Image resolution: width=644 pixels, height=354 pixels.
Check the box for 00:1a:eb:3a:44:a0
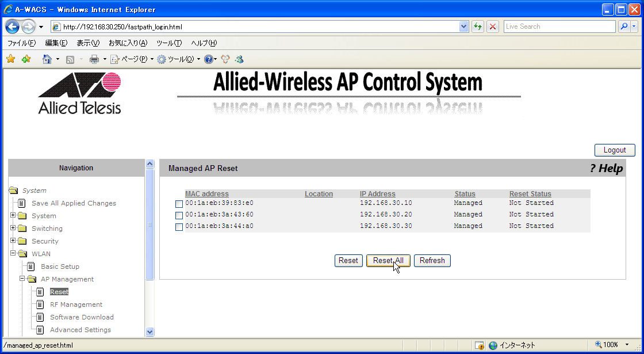click(179, 227)
